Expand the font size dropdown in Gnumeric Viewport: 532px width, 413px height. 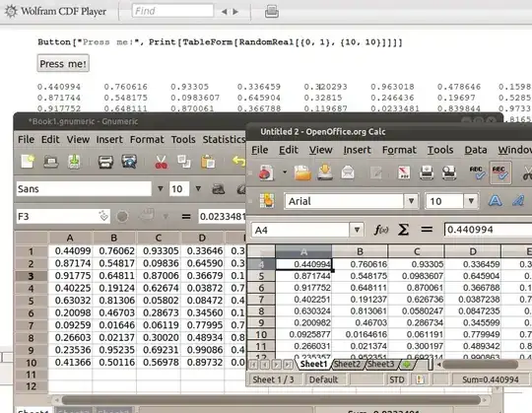(x=198, y=188)
